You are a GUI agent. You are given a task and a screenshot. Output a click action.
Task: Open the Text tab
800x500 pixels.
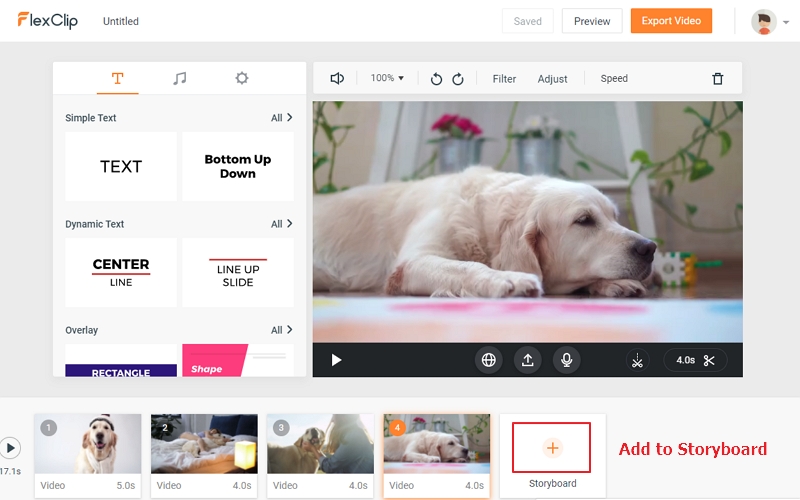point(117,78)
